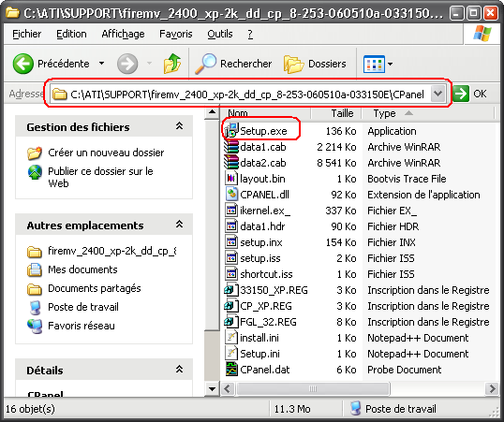Image resolution: width=504 pixels, height=422 pixels.
Task: Open Poste de travail link in sidebar
Action: [x=83, y=307]
